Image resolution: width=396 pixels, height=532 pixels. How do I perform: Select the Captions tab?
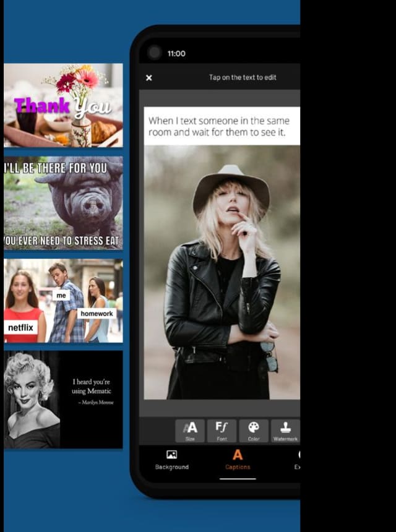coord(238,460)
